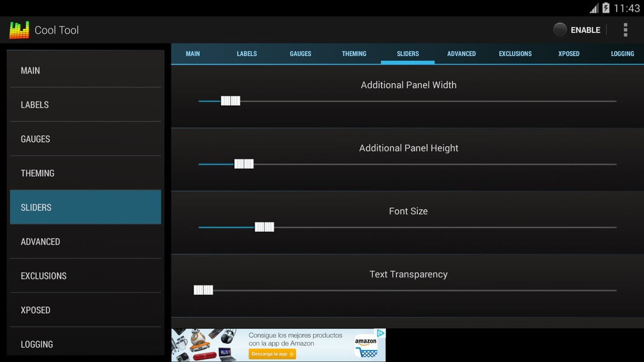Viewport: 644px width, 362px height.
Task: Switch to the THEMING tab
Action: [x=354, y=54]
